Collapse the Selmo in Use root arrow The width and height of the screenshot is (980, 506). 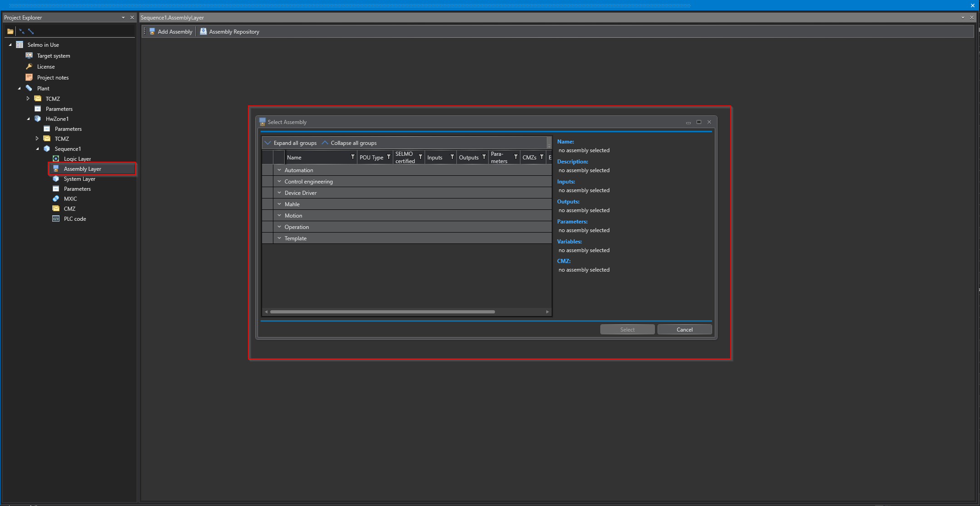tap(10, 45)
